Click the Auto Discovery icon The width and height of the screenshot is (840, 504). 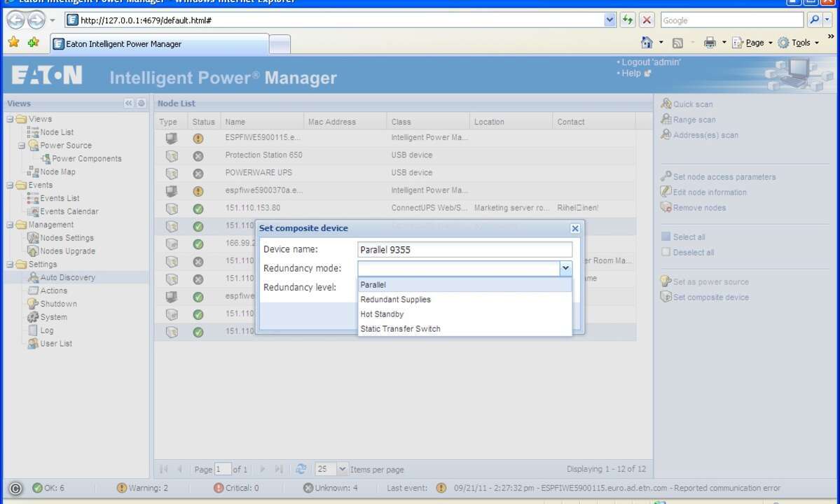33,277
